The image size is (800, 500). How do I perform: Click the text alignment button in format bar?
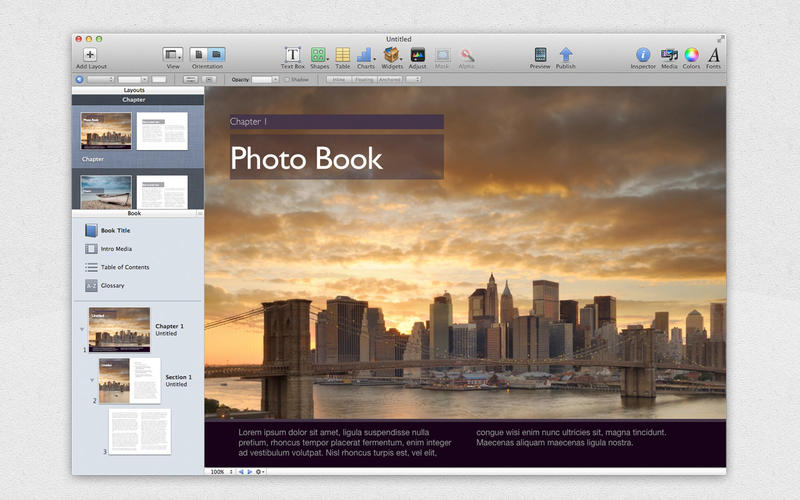click(x=190, y=80)
